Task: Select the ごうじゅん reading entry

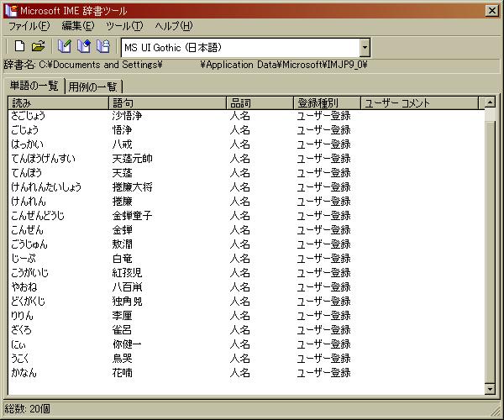Action: pyautogui.click(x=29, y=244)
